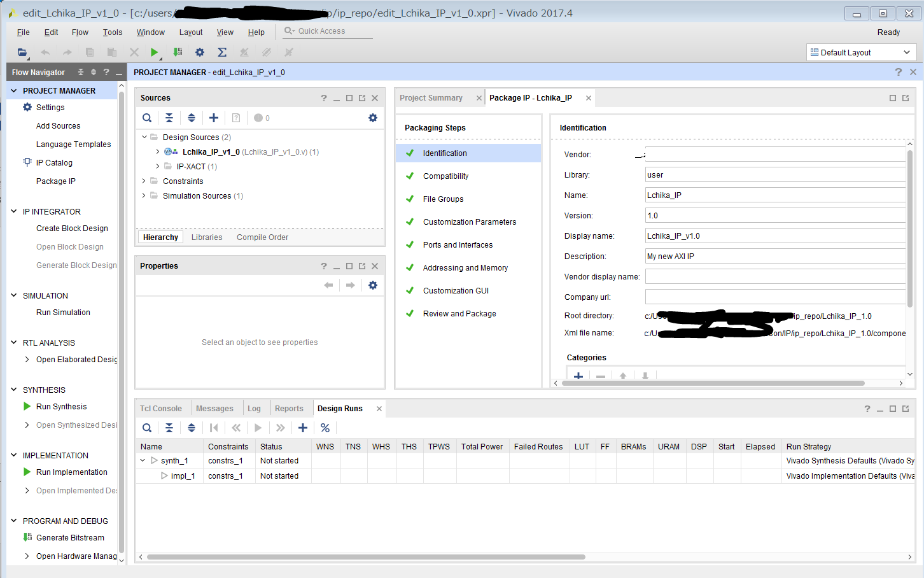Click the Vendor input field
Screen dimensions: 924x578
pyautogui.click(x=775, y=154)
